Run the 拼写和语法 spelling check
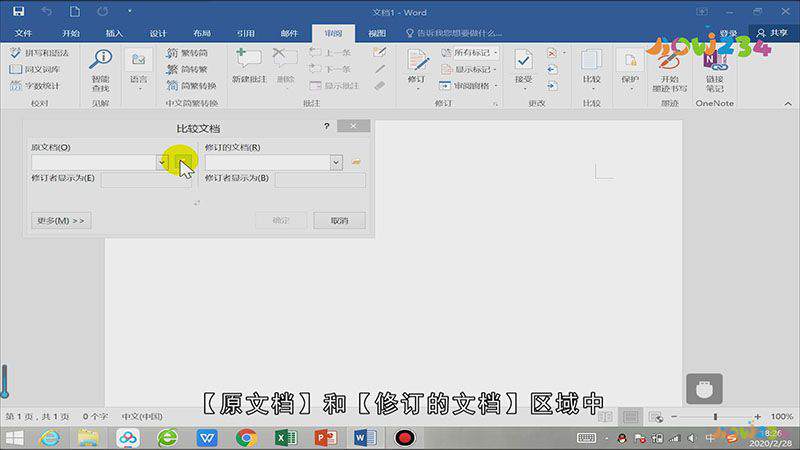 click(x=40, y=53)
